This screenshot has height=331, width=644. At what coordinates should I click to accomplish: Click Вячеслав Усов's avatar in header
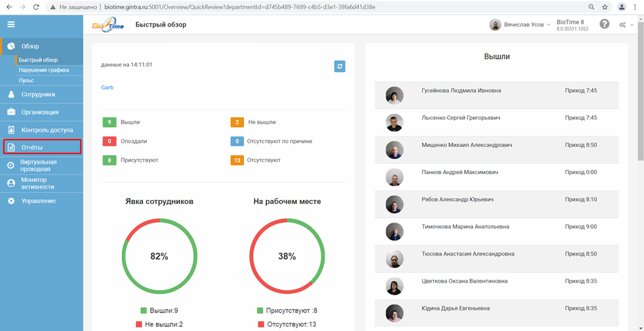(495, 24)
